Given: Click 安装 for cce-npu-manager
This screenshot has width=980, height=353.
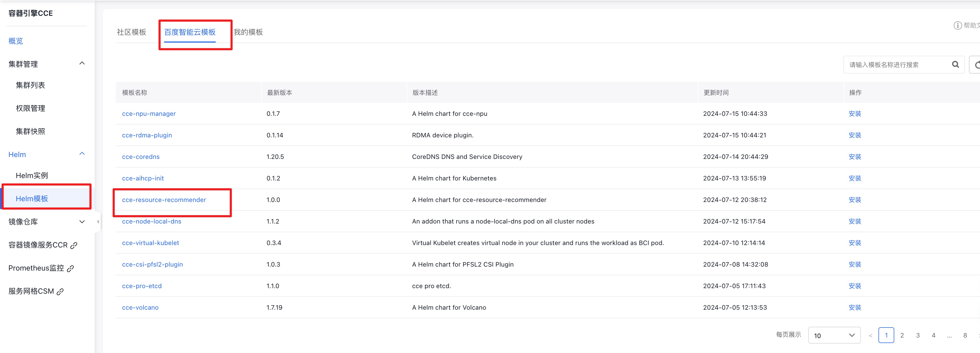Looking at the screenshot, I should [855, 114].
